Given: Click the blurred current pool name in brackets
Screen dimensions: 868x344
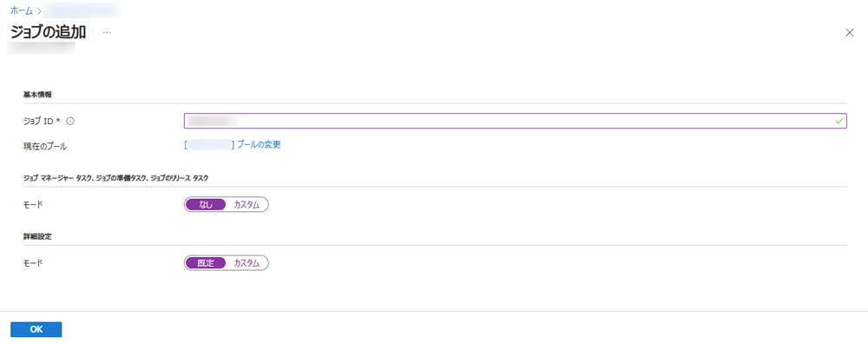Looking at the screenshot, I should (208, 144).
